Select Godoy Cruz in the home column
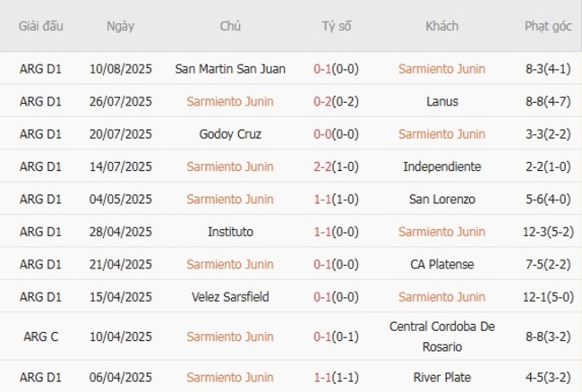The image size is (582, 392). click(230, 134)
